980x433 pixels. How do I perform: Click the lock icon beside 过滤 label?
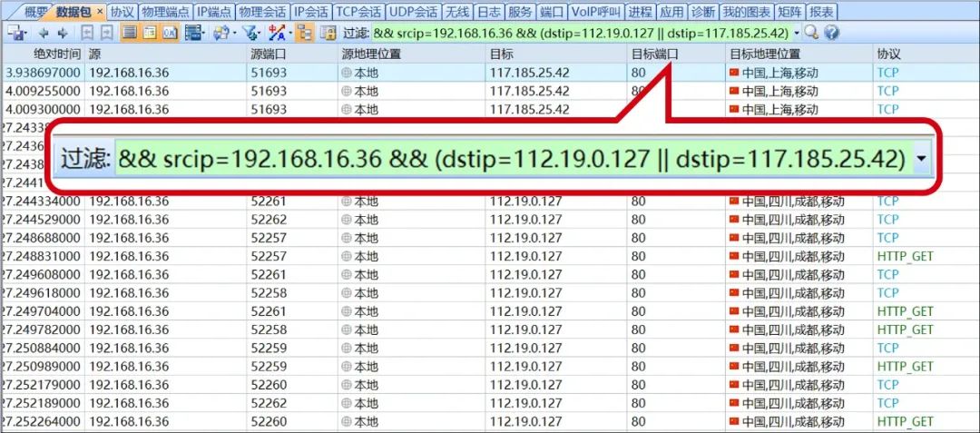328,33
